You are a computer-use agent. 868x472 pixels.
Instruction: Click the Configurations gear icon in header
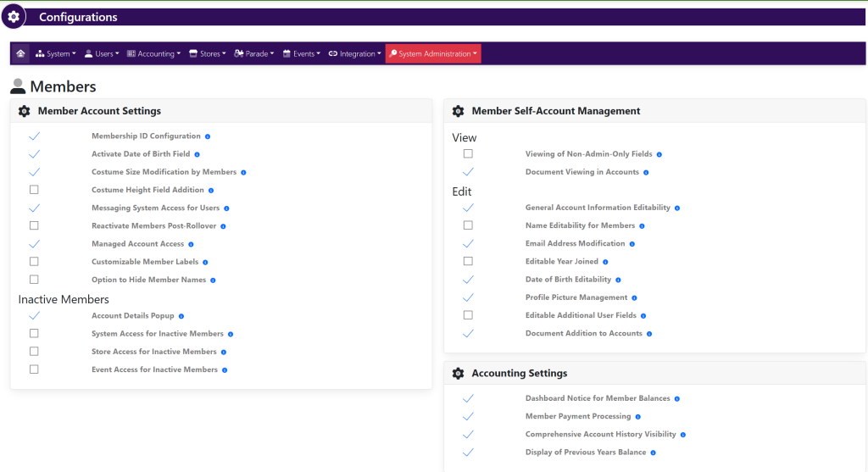(14, 17)
